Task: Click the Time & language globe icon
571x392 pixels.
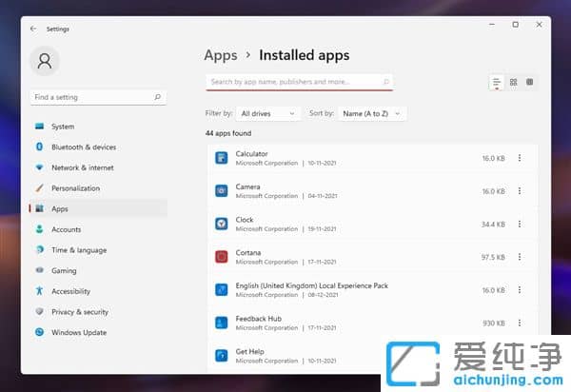Action: pos(39,249)
